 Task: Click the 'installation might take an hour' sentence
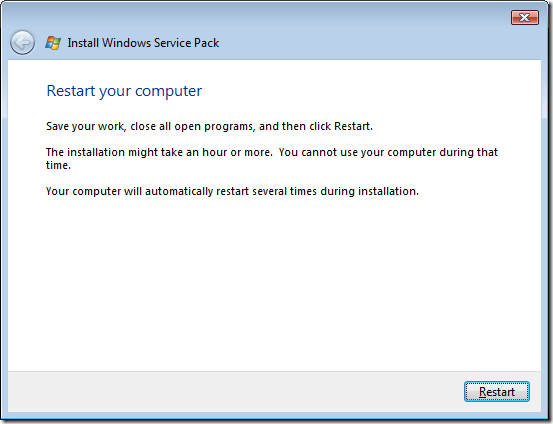click(x=159, y=152)
